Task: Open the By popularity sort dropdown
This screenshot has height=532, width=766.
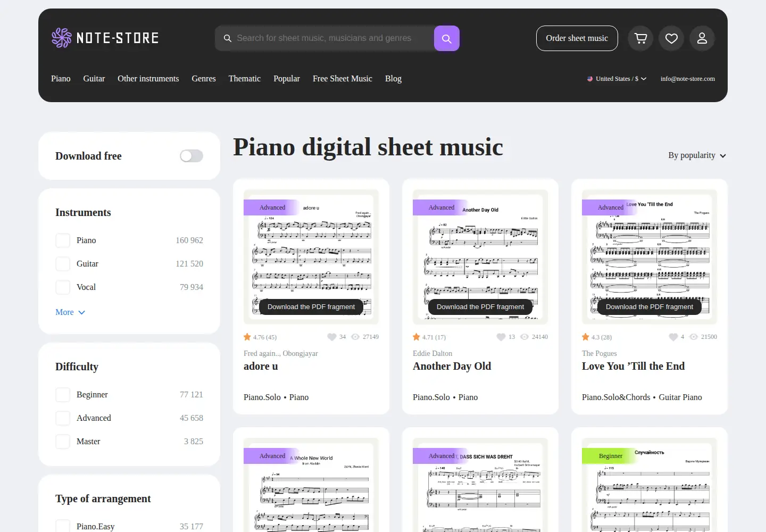Action: (697, 155)
